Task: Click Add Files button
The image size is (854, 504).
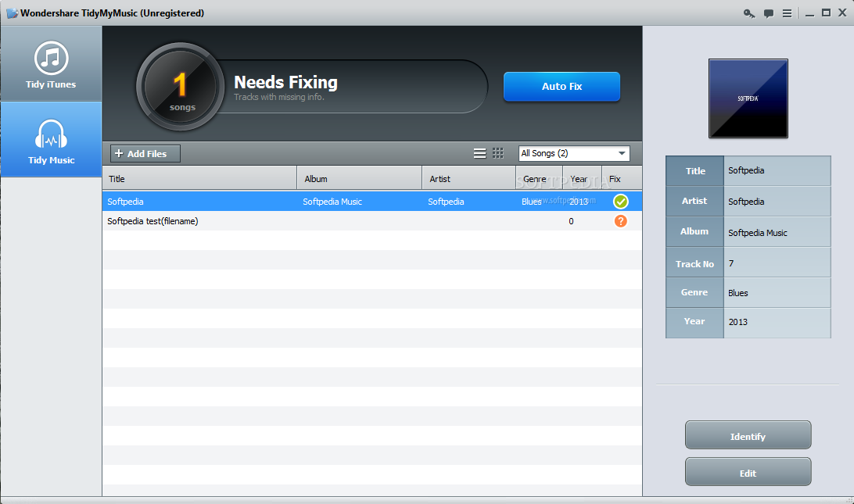Action: click(x=145, y=153)
